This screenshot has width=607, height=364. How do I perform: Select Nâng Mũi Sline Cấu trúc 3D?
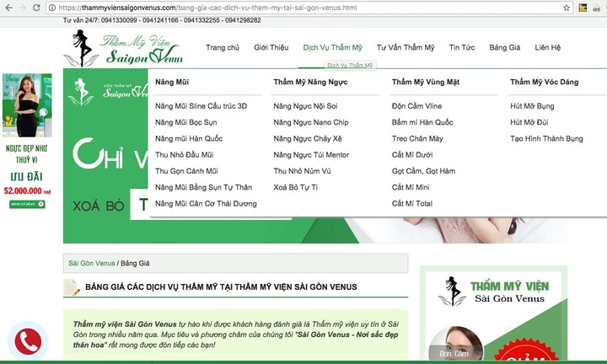point(201,107)
